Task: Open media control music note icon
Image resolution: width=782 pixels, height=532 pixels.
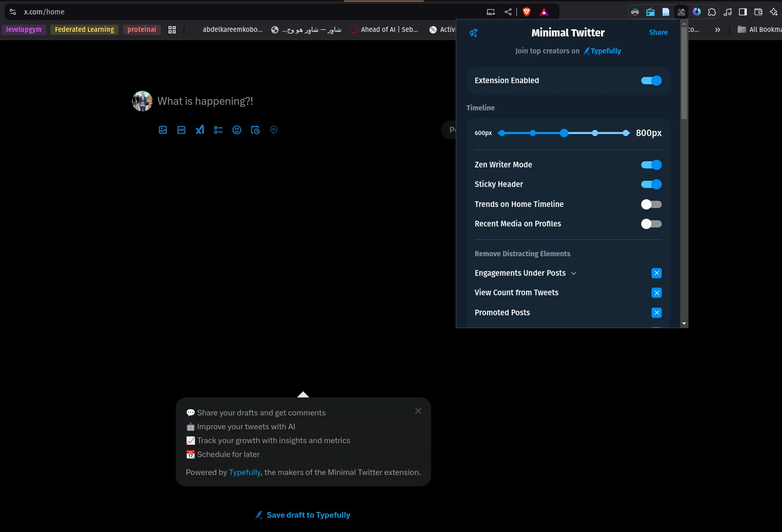Action: coord(728,12)
